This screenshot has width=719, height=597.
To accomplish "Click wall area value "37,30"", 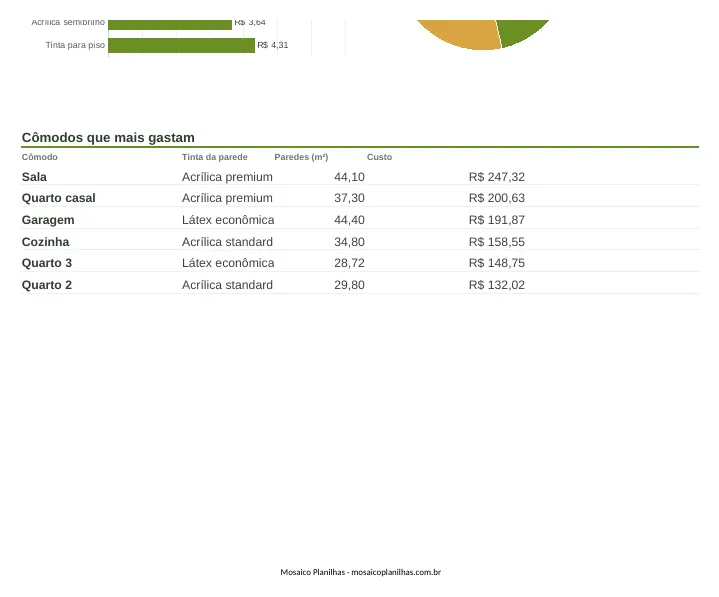I will coord(349,198).
